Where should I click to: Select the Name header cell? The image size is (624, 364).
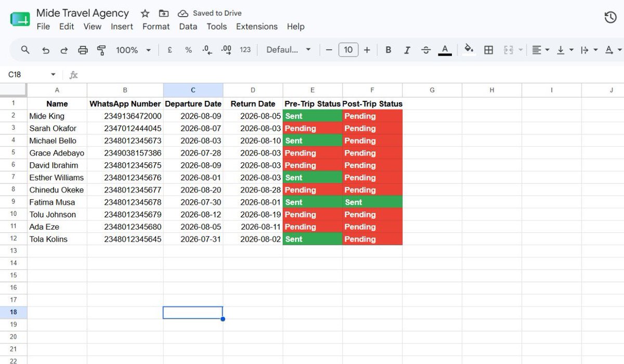point(57,103)
